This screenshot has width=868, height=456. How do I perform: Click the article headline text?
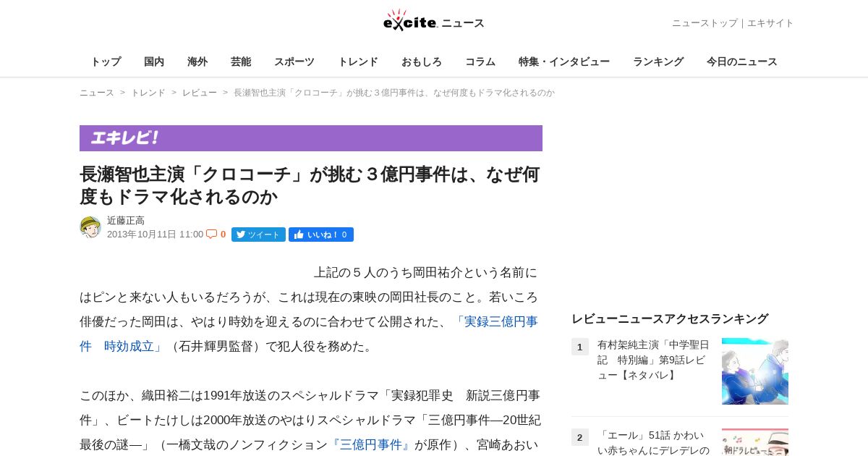(x=310, y=185)
